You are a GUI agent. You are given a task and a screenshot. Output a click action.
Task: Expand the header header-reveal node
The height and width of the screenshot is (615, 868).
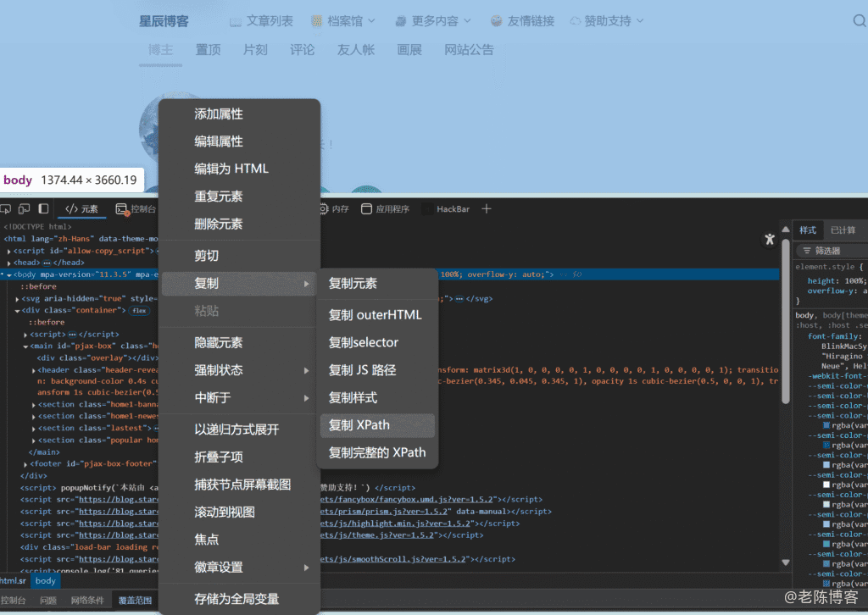[34, 370]
